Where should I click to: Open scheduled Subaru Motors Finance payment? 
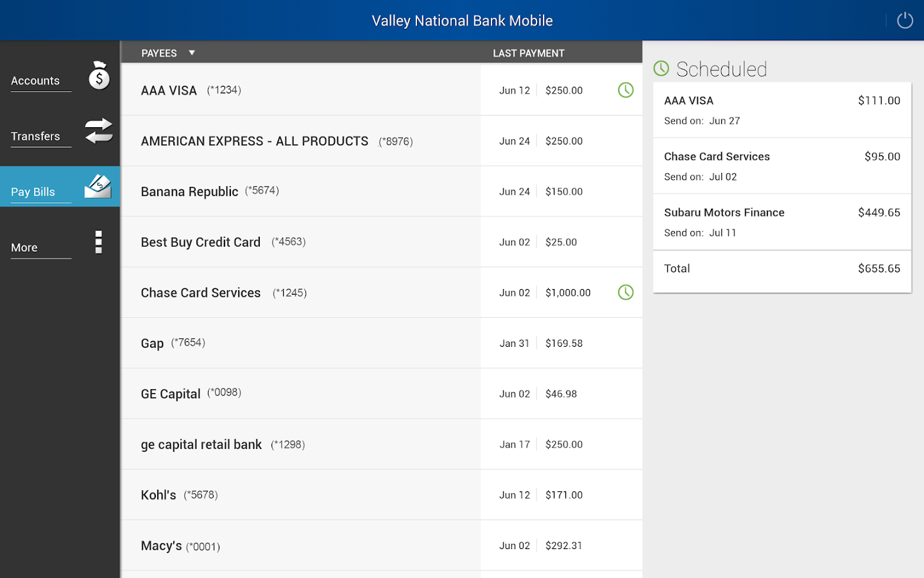[x=782, y=222]
